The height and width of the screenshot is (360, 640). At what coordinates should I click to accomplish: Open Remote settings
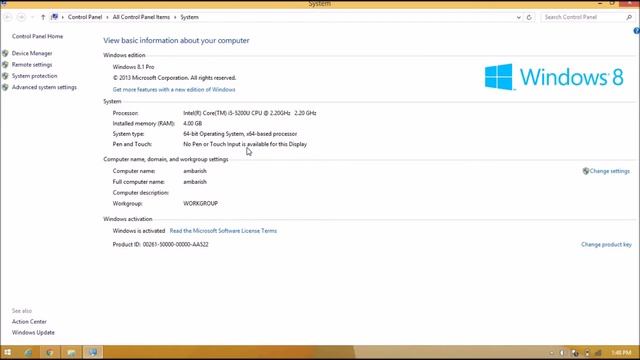click(x=32, y=65)
